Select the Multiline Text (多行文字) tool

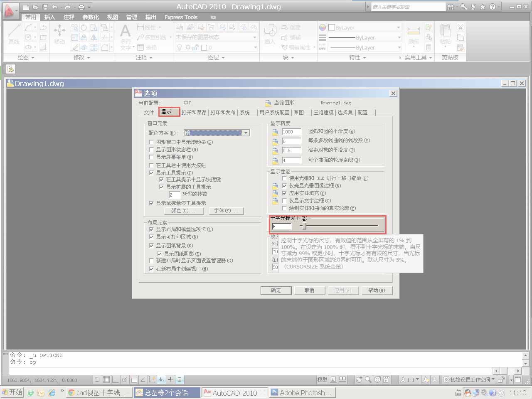click(x=126, y=37)
